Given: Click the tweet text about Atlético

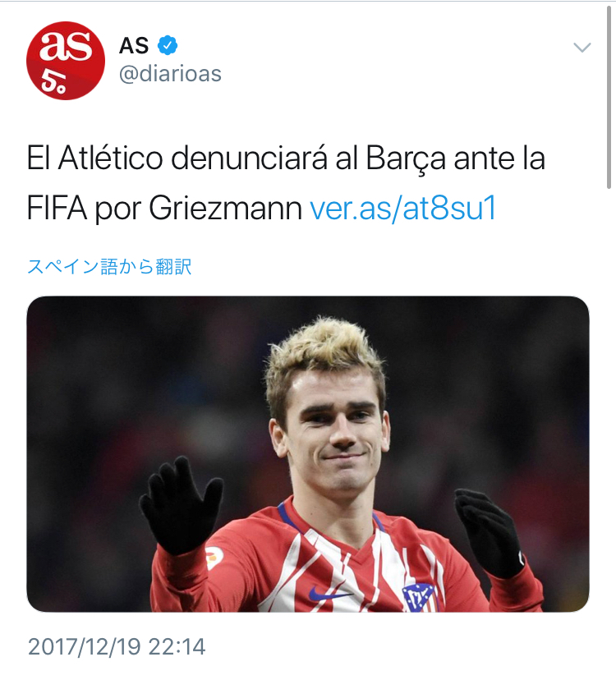Looking at the screenshot, I should 286,183.
